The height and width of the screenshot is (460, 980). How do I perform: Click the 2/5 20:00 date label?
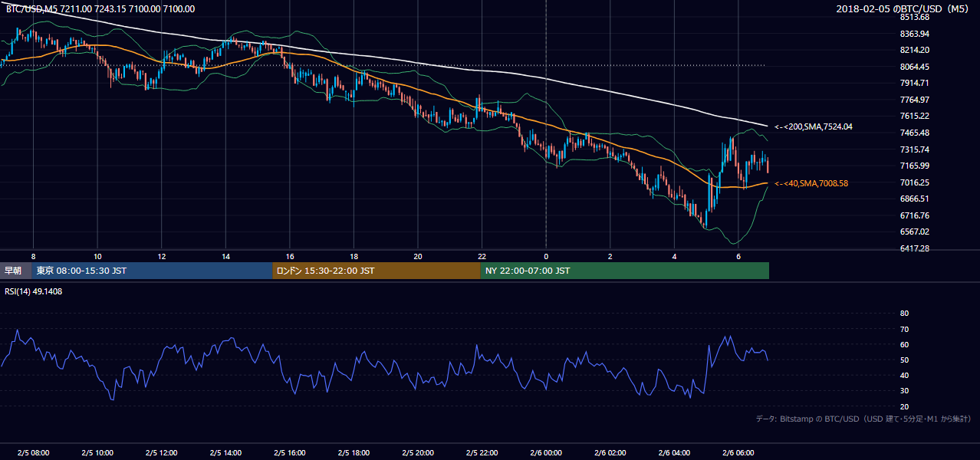pyautogui.click(x=418, y=453)
